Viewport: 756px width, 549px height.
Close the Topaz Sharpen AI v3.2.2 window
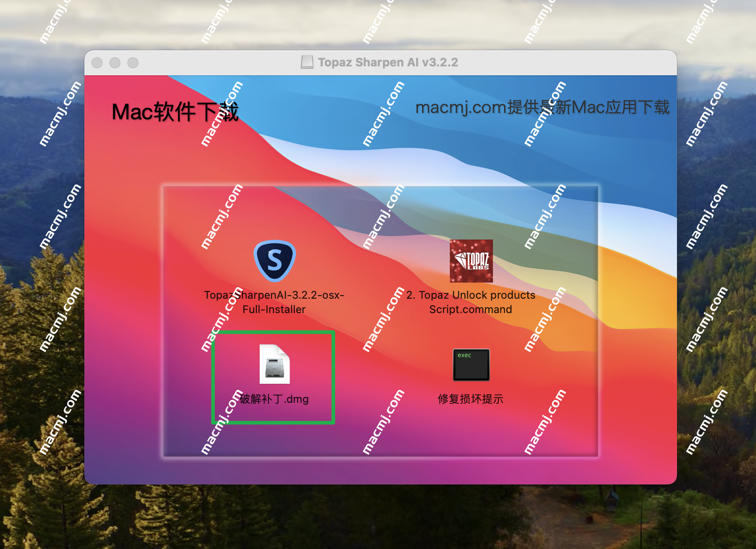pos(97,63)
